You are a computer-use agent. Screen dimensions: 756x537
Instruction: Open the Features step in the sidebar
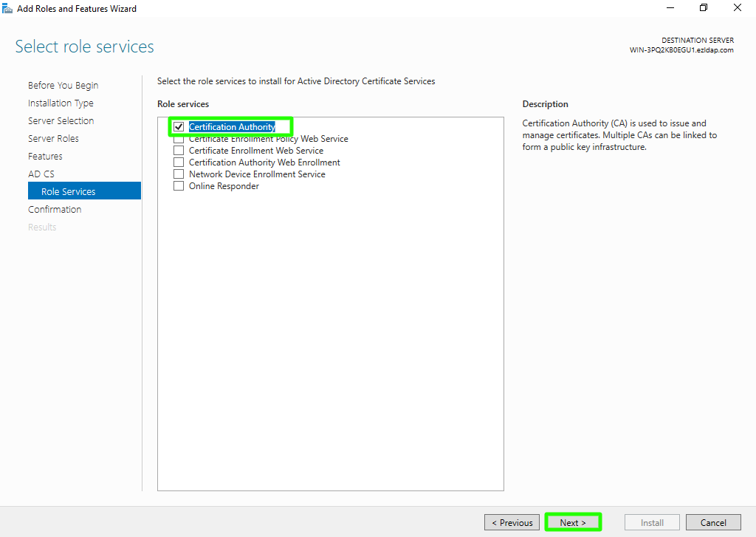point(45,157)
